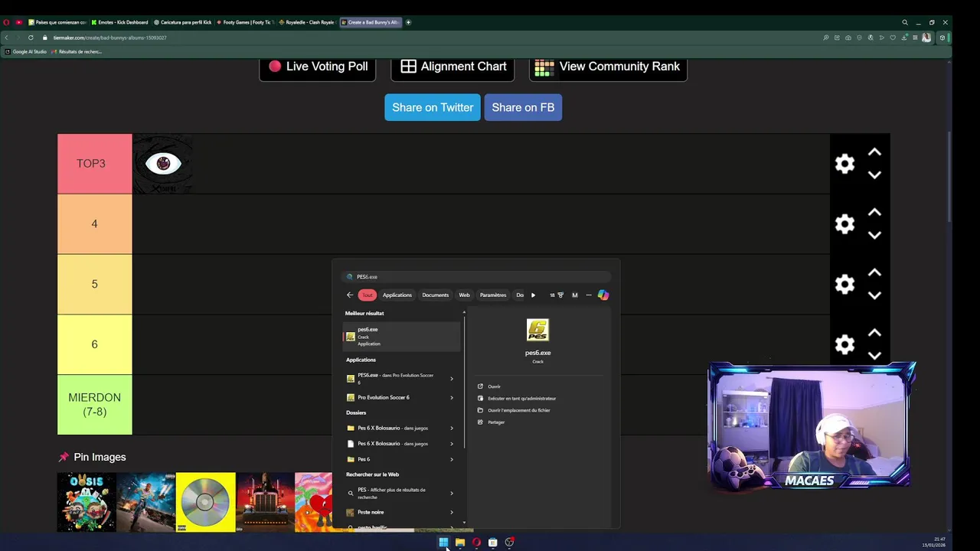
Task: Select the yellow CD album thumbnail
Action: (x=206, y=502)
